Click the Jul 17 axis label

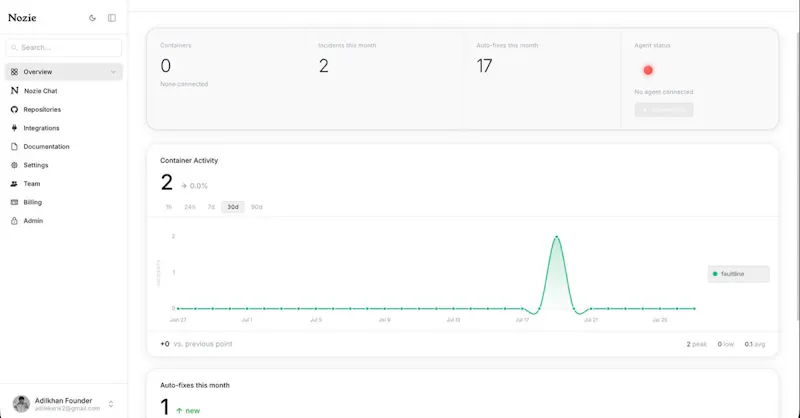(x=522, y=320)
